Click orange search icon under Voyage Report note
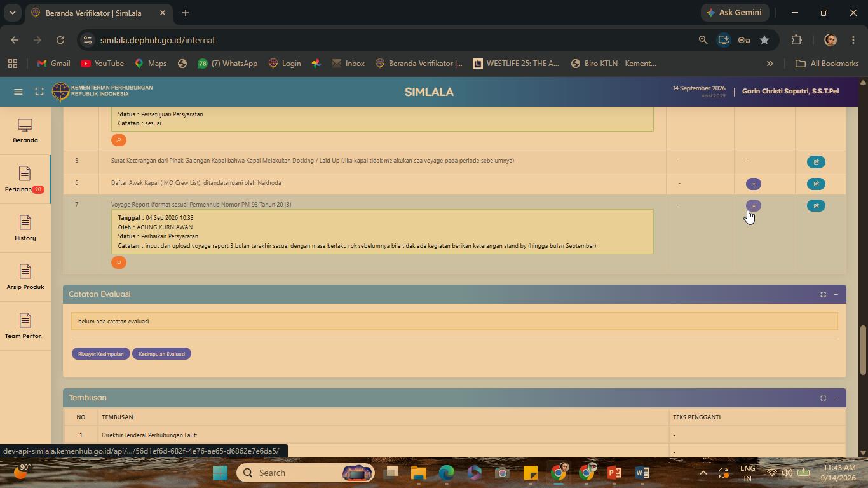Screen dimensions: 868x488 coord(119,262)
